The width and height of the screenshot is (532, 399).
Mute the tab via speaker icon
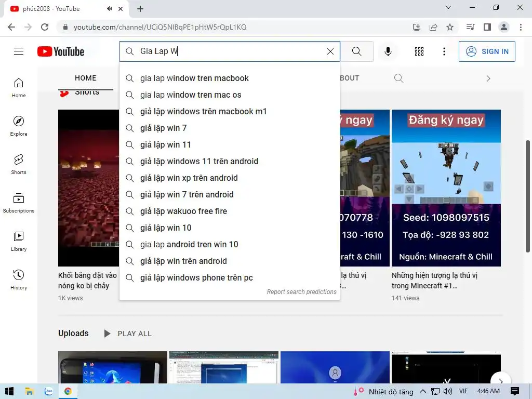(109, 9)
